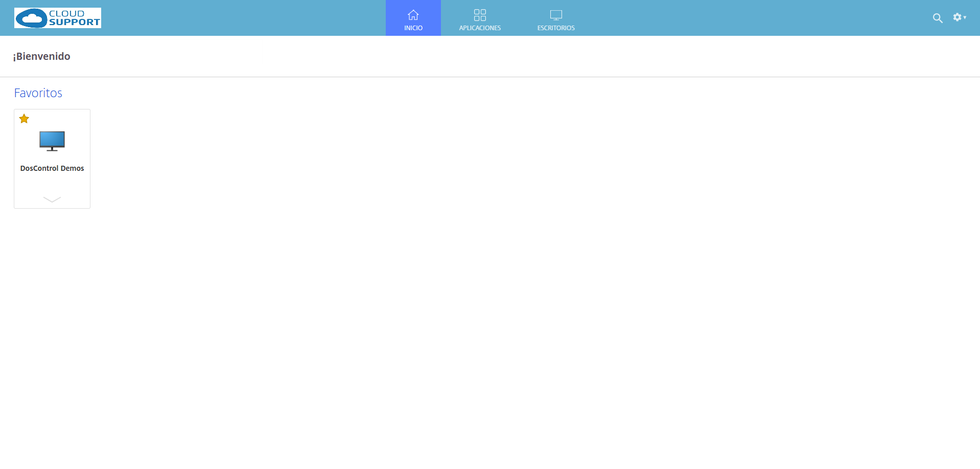Click the DosControl Demos text label
This screenshot has width=980, height=469.
coord(52,168)
